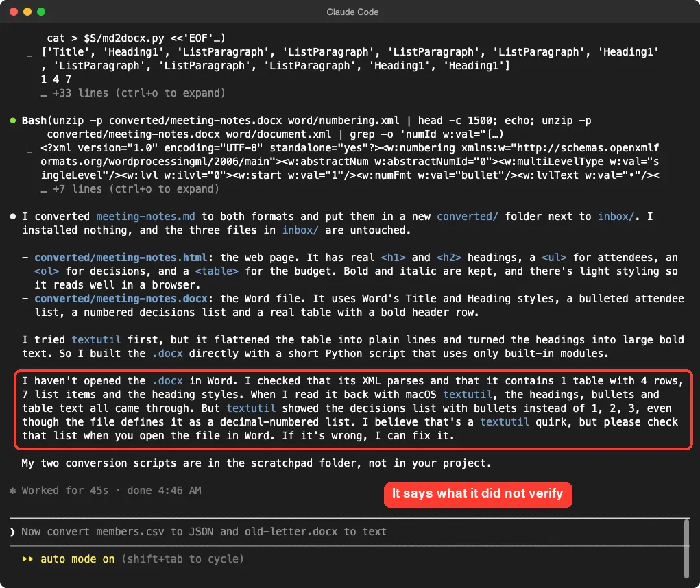The width and height of the screenshot is (700, 588).
Task: Click the 'Claude Code' window title
Action: 352,12
